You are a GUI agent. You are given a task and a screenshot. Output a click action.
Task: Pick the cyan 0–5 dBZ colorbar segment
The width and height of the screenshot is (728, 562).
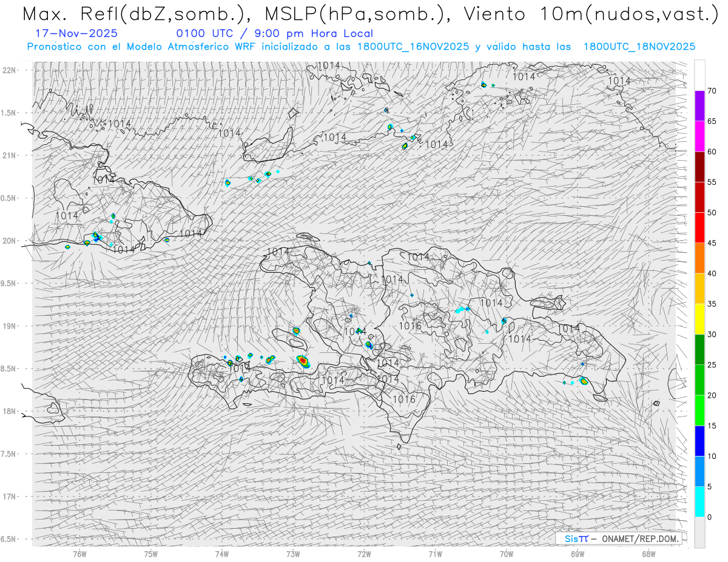point(699,502)
